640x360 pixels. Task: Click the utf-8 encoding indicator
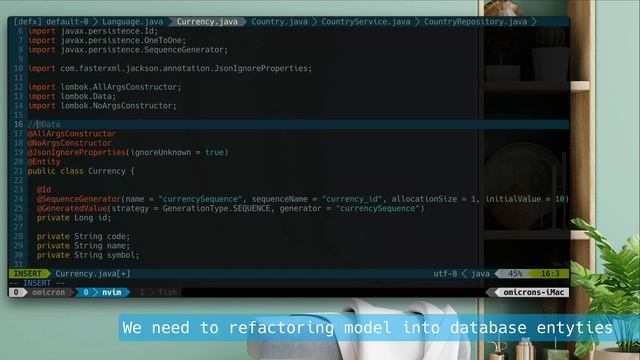445,273
